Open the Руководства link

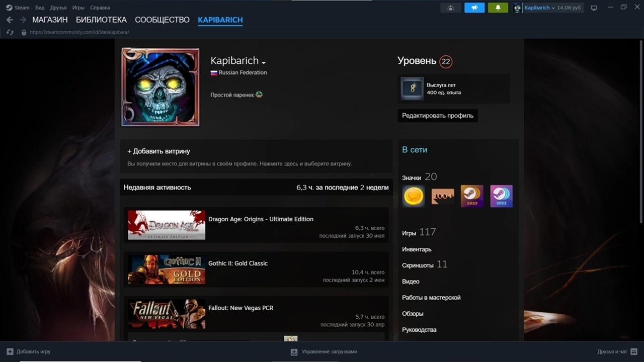(419, 330)
